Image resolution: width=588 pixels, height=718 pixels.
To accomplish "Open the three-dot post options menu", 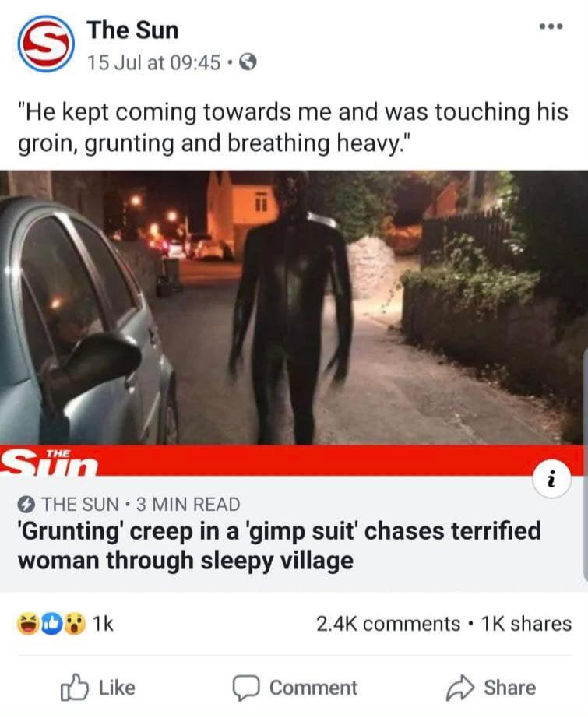I will [551, 26].
